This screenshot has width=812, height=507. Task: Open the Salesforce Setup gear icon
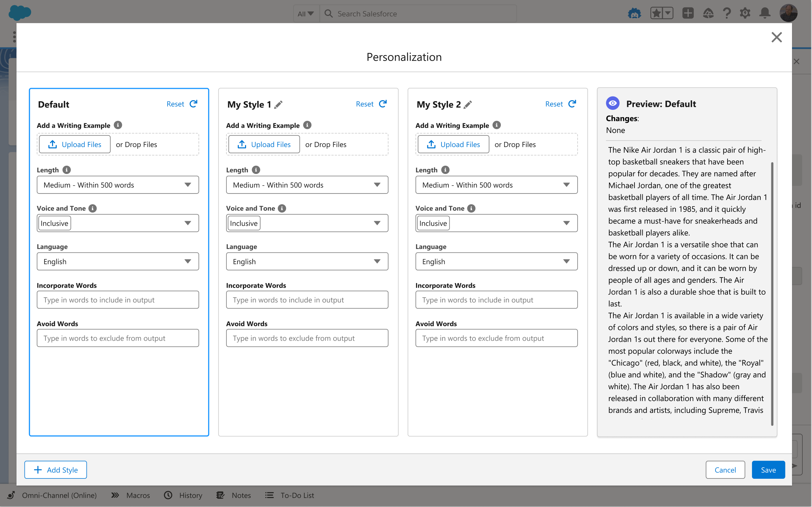pos(745,13)
